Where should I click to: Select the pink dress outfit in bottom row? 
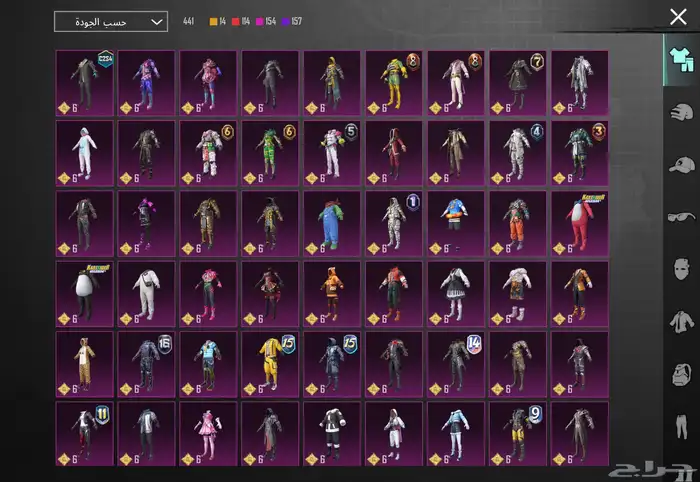coord(208,435)
